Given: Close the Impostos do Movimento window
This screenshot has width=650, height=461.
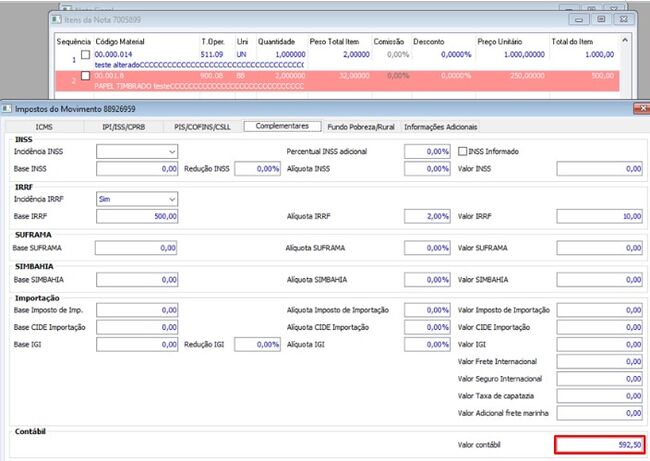Looking at the screenshot, I should click(x=641, y=109).
